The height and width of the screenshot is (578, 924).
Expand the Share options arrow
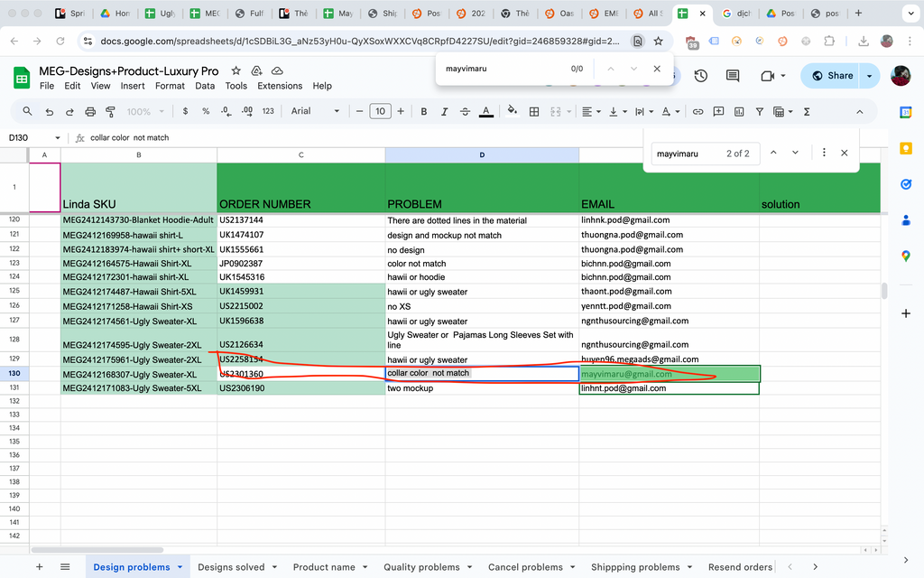pyautogui.click(x=869, y=76)
